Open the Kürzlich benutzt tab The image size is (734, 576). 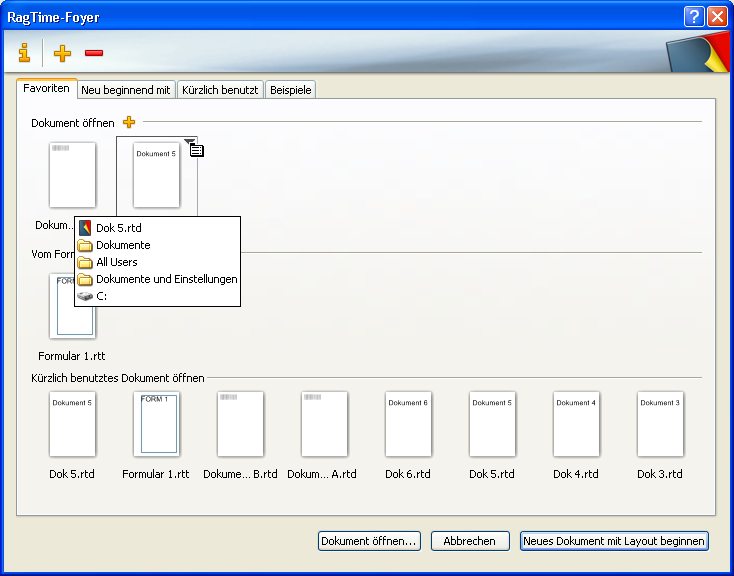tap(220, 90)
